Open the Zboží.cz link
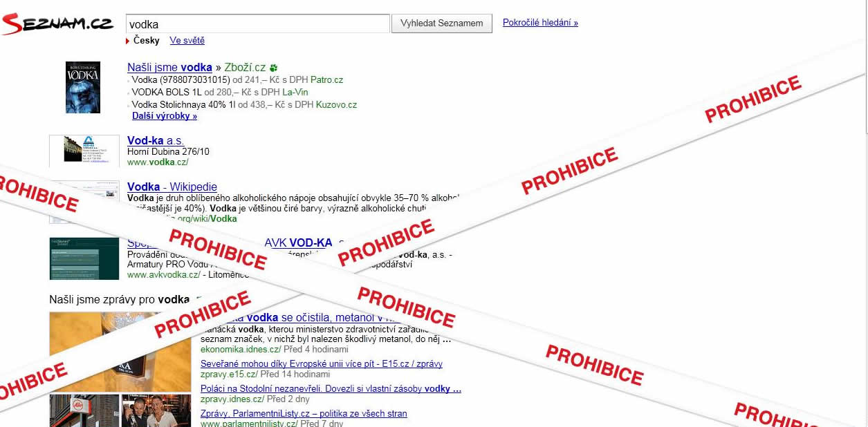This screenshot has height=427, width=868. [245, 68]
